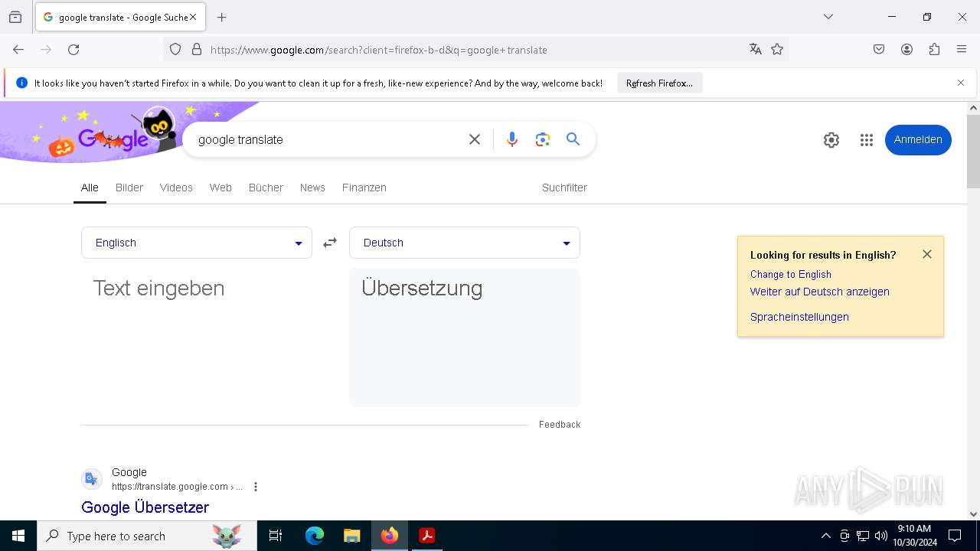Submit search with magnifier icon
This screenshot has height=551, width=980.
(x=573, y=139)
